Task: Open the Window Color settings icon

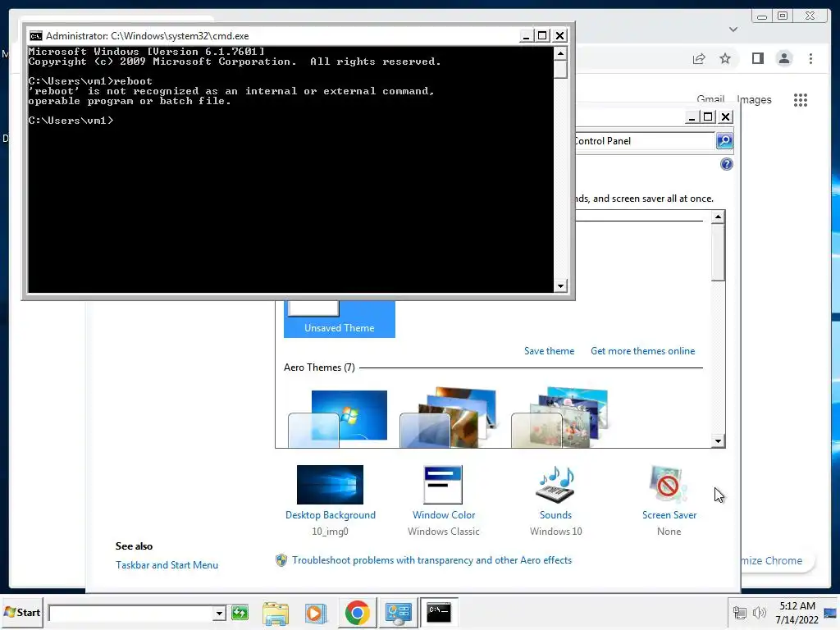Action: [x=443, y=484]
